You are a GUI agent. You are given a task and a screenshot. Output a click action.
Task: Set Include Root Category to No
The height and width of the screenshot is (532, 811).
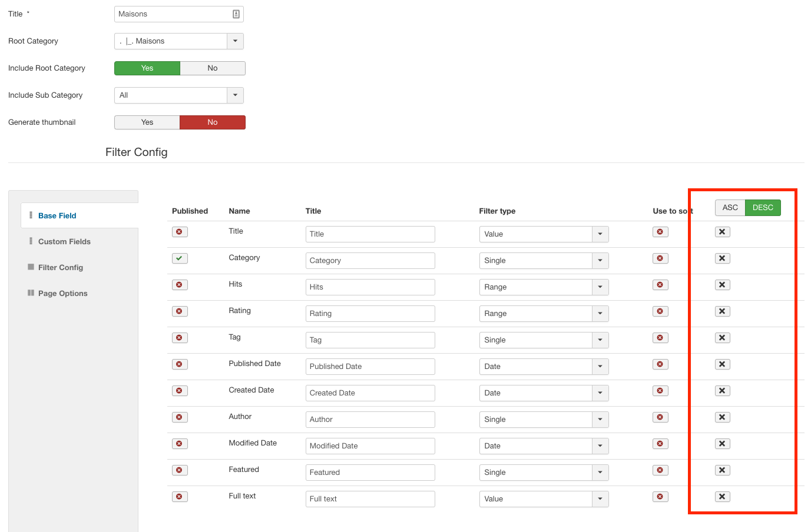pos(212,68)
